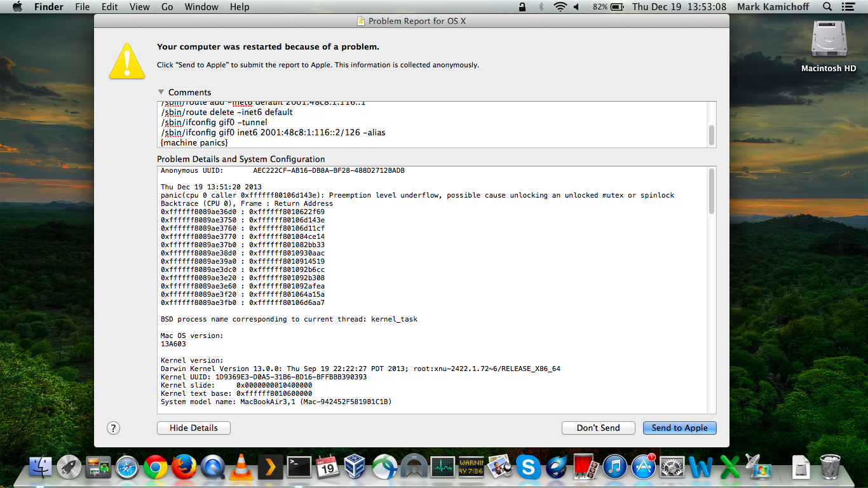Click the yellow warning triangle icon
Image resolution: width=868 pixels, height=488 pixels.
coord(127,61)
